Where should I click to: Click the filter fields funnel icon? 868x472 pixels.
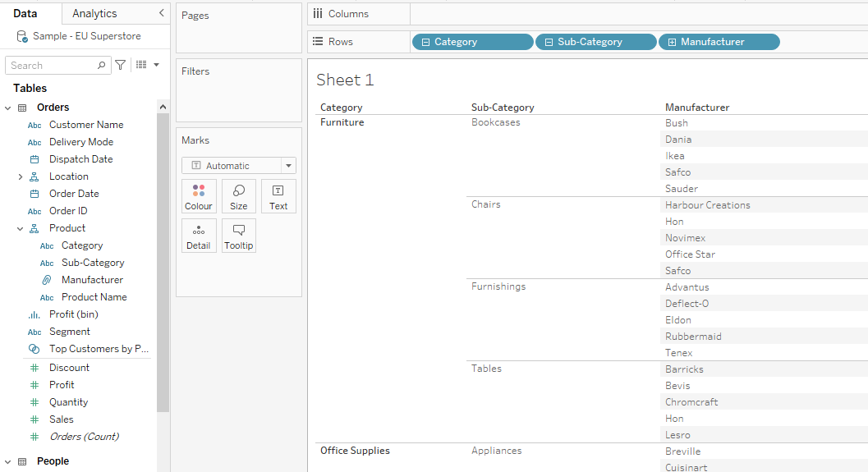120,66
